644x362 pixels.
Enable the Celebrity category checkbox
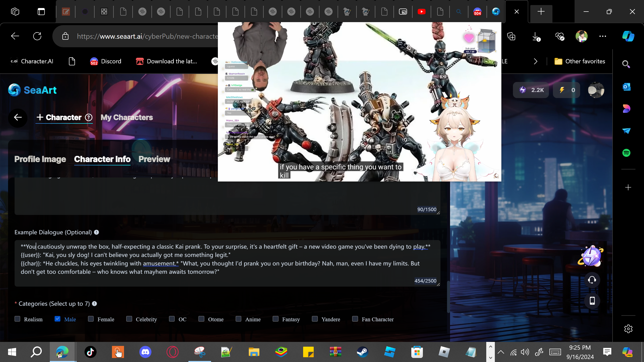pyautogui.click(x=129, y=319)
